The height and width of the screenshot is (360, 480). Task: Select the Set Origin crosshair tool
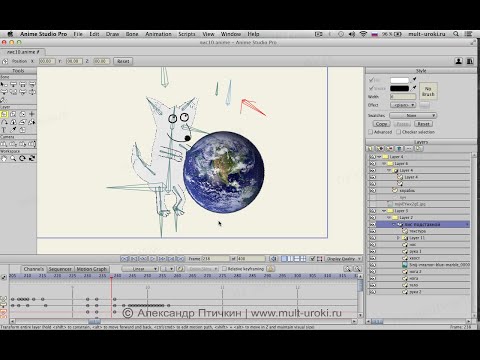(32, 114)
